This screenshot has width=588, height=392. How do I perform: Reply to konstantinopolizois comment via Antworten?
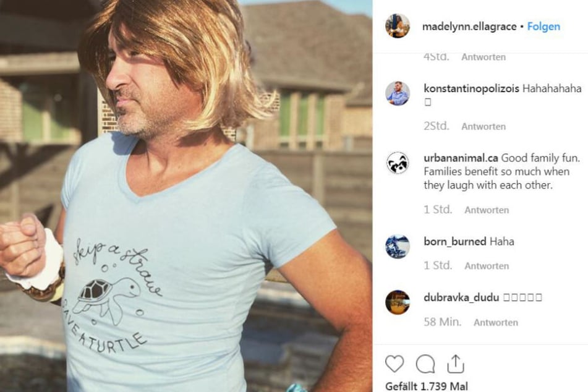(484, 126)
